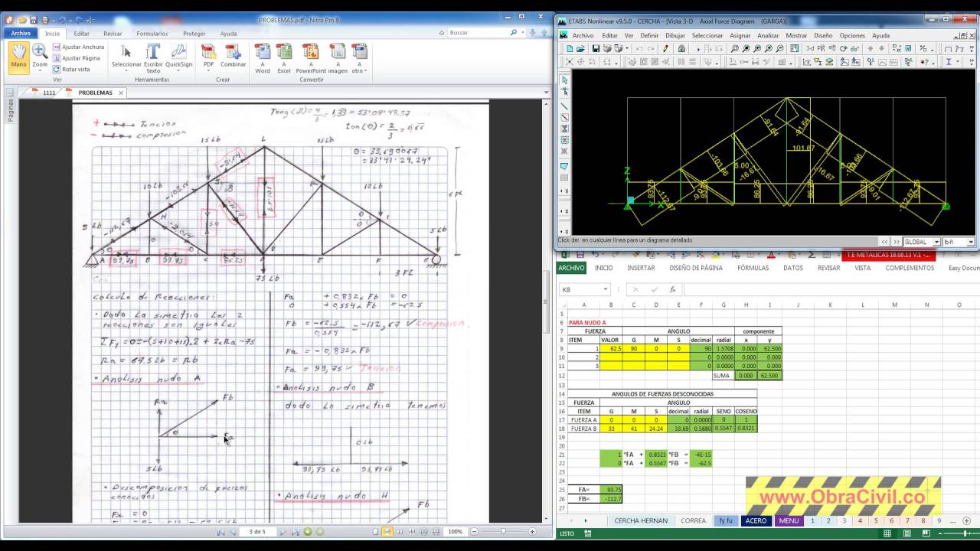
Task: Open the FÓRMULAS tab in Excel
Action: tap(753, 268)
